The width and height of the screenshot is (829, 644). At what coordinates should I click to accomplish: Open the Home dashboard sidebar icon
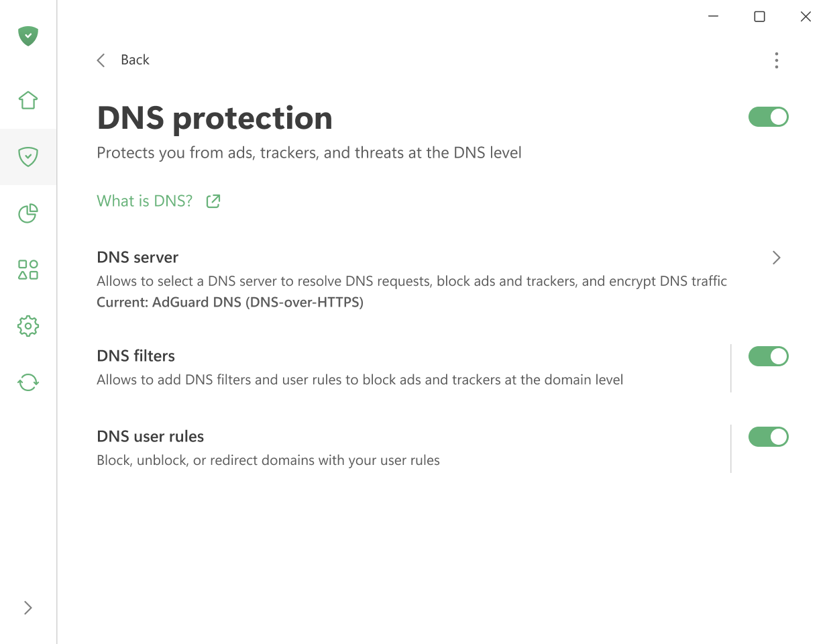click(28, 99)
